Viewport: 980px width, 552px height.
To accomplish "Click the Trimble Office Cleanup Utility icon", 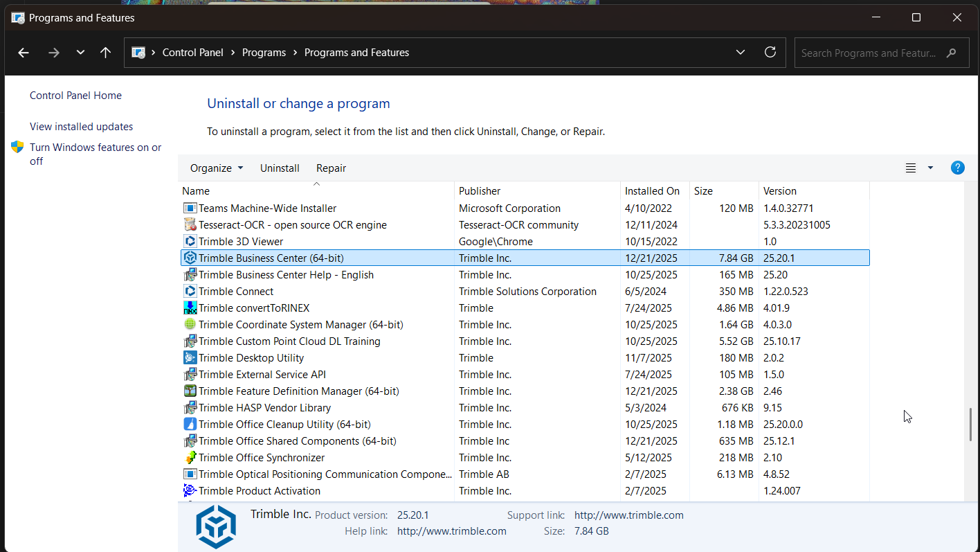I will coord(190,425).
